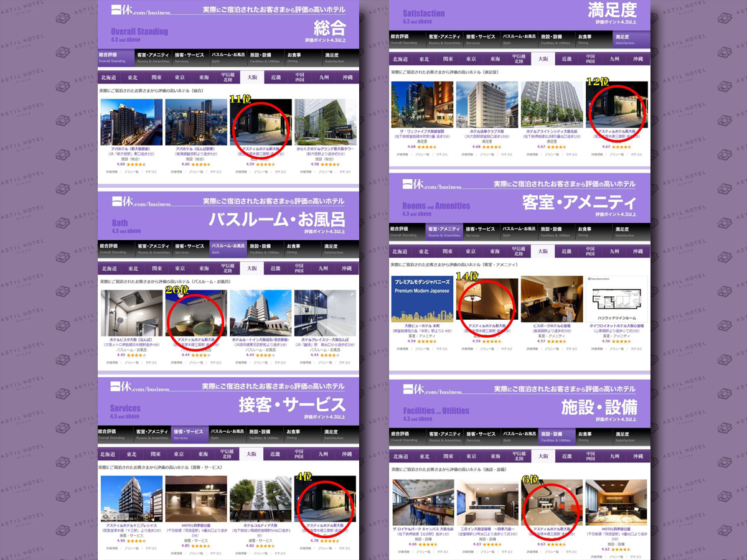Click the ハリウッドツインルーム floor plan image
This screenshot has width=747, height=560.
point(617,299)
